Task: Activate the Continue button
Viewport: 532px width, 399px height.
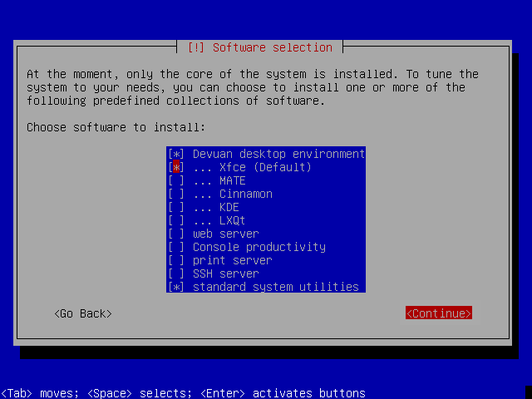Action: (x=439, y=313)
